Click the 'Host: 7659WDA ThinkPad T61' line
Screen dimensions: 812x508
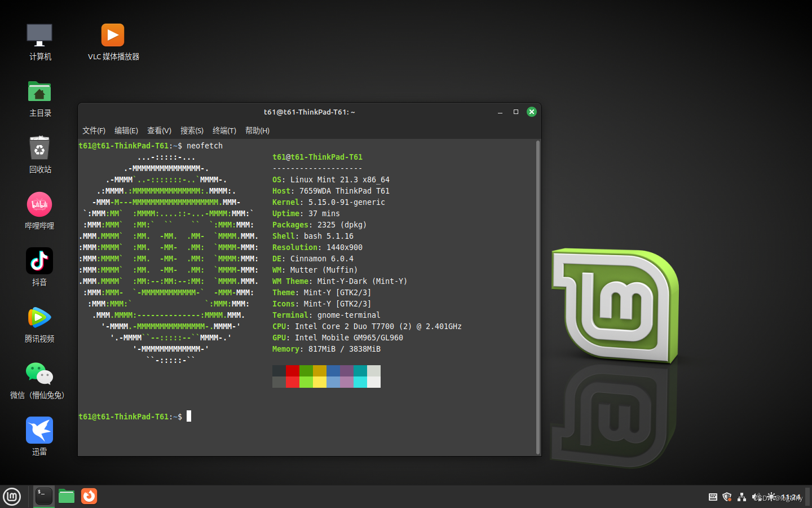point(331,191)
